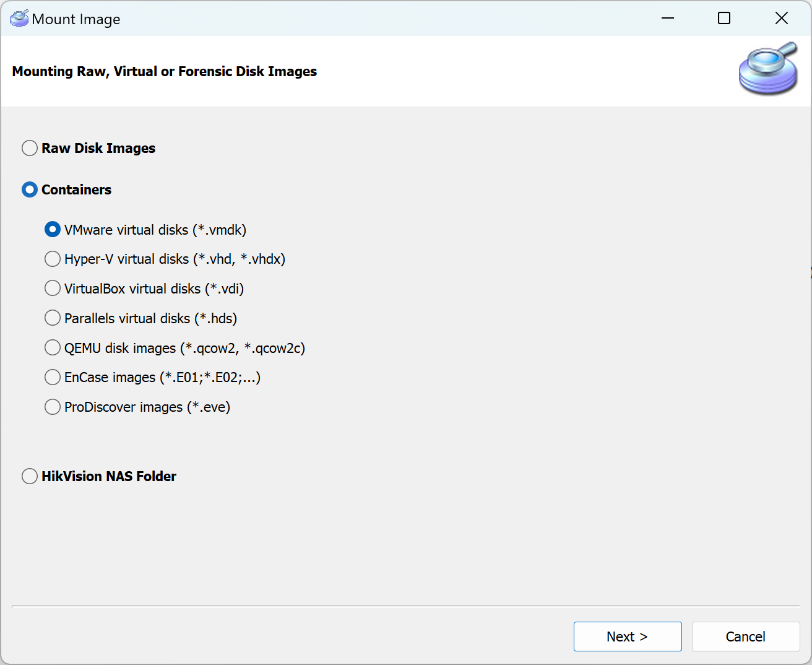
Task: Click the Hyper-V virtual disks label text
Action: [175, 259]
